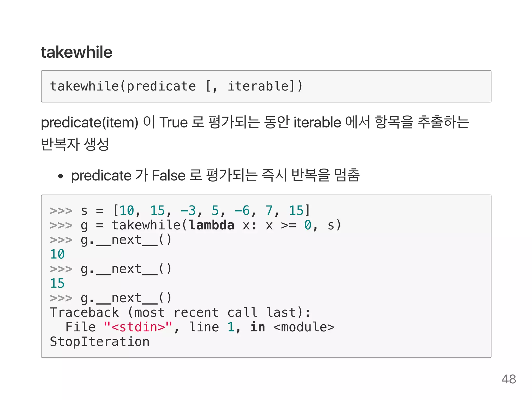The width and height of the screenshot is (532, 400).
Task: Click the takewhile(predicate [, iterable]) signature box
Action: click(x=266, y=86)
